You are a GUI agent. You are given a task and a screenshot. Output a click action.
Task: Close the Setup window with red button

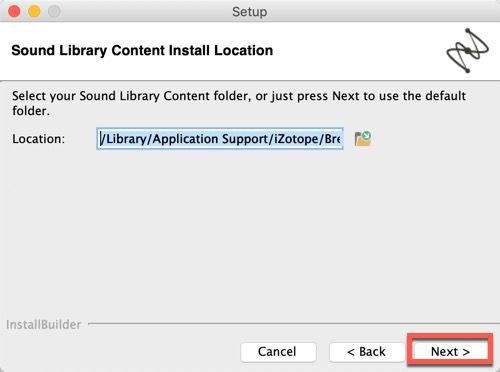click(14, 11)
